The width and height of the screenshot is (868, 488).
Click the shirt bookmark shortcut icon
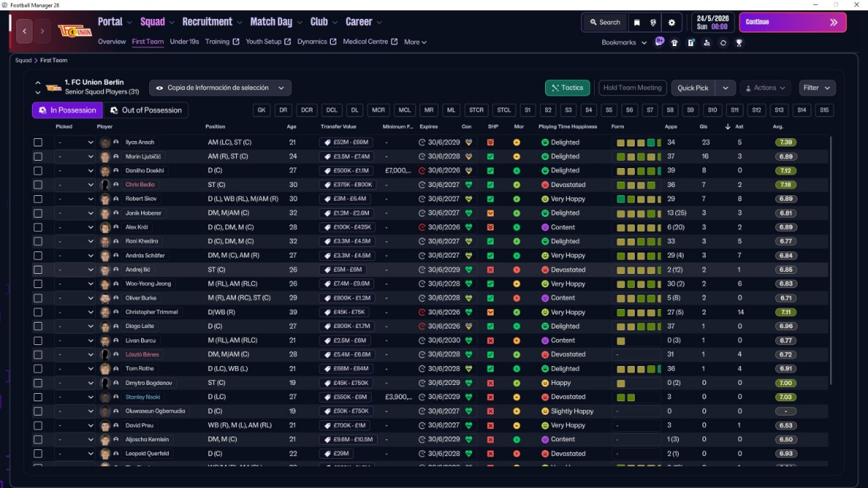pyautogui.click(x=674, y=43)
